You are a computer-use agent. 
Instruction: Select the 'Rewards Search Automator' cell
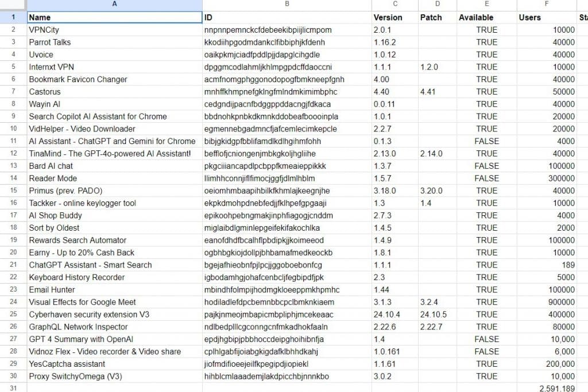point(114,240)
